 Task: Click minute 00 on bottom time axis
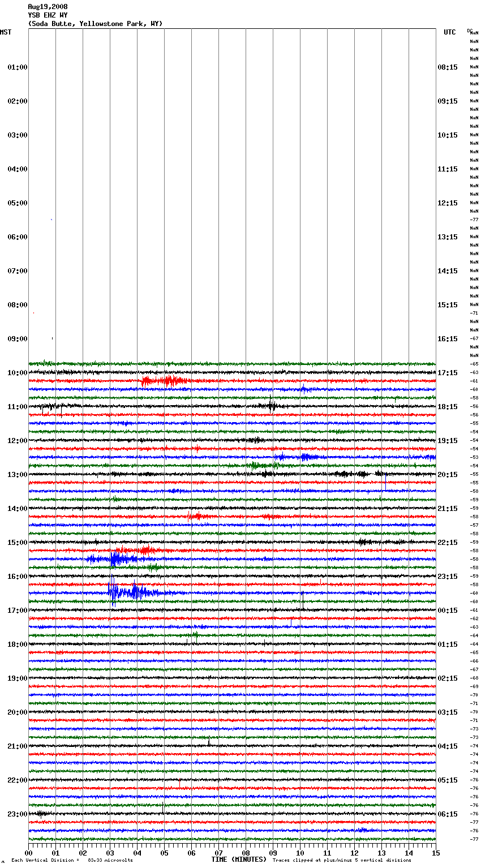point(28,853)
